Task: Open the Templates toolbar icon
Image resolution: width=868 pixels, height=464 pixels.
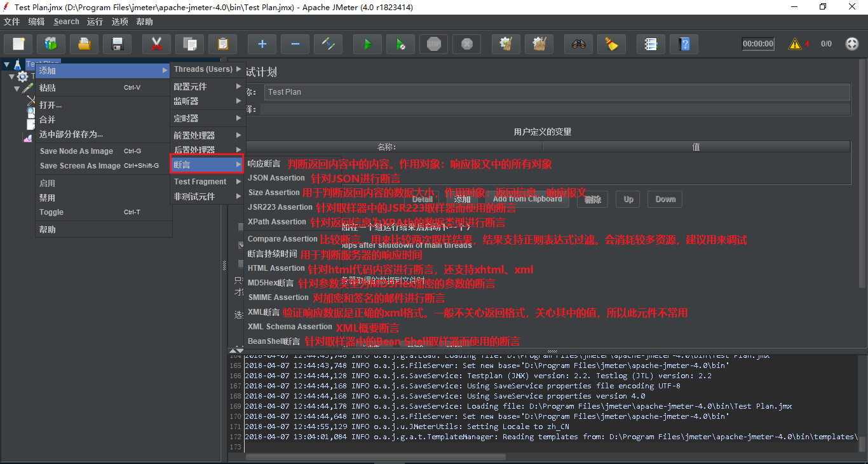Action: tap(51, 44)
